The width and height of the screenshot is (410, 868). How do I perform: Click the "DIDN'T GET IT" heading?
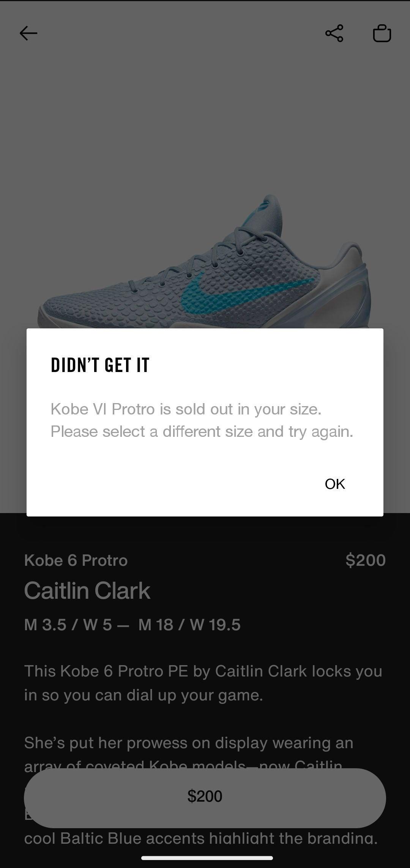pos(100,365)
